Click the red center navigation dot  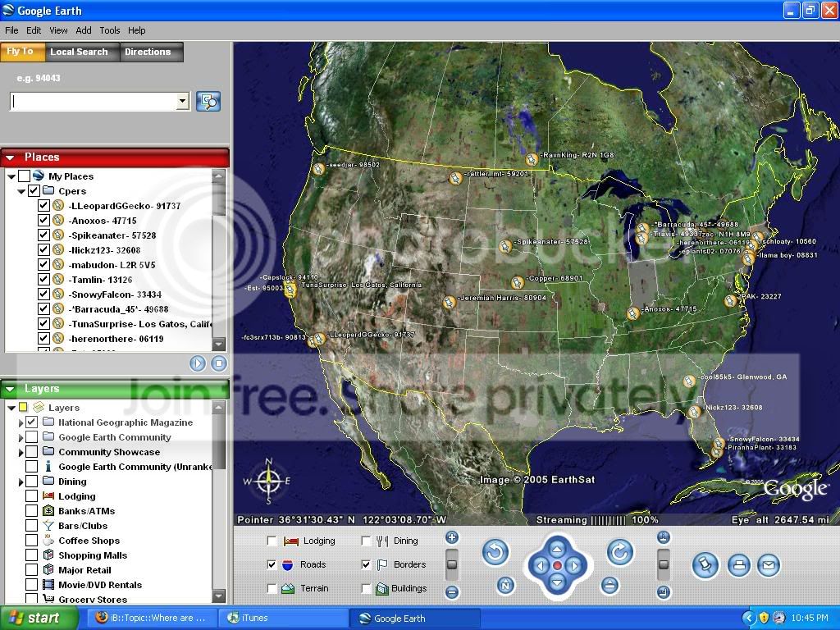pos(557,566)
